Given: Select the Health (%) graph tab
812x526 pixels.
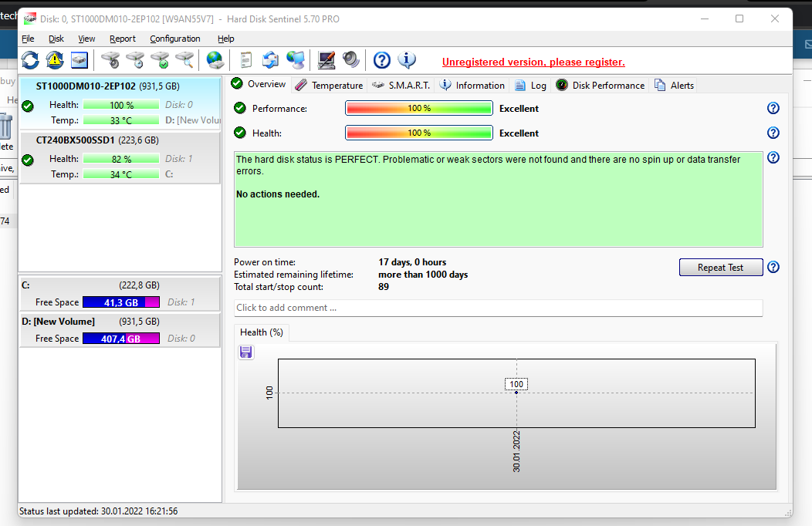Looking at the screenshot, I should click(262, 332).
